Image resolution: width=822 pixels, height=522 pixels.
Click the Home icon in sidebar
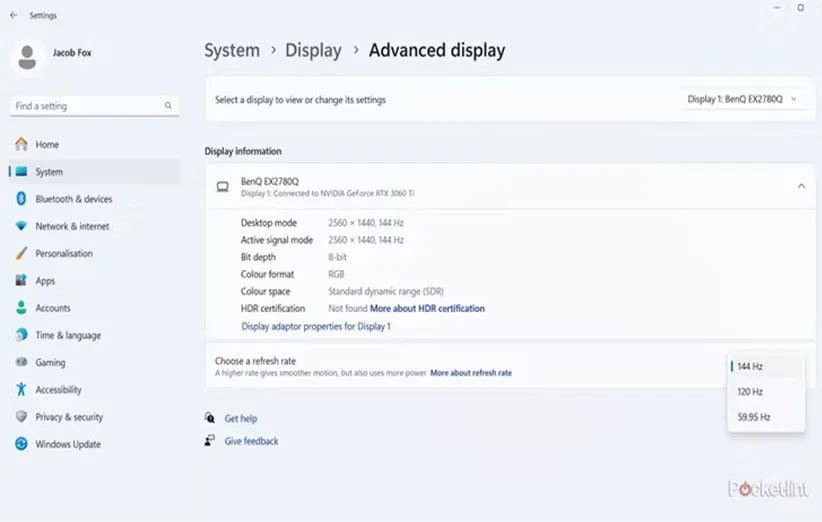(21, 144)
